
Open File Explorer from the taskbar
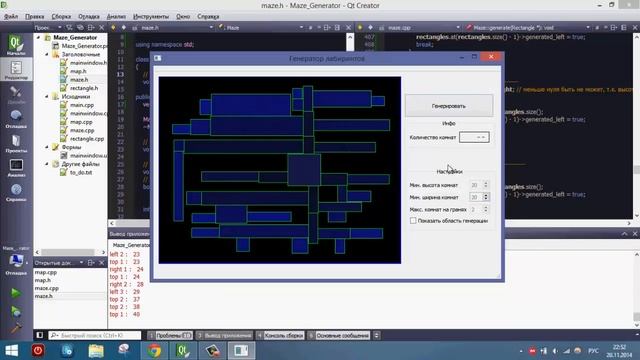[96, 351]
